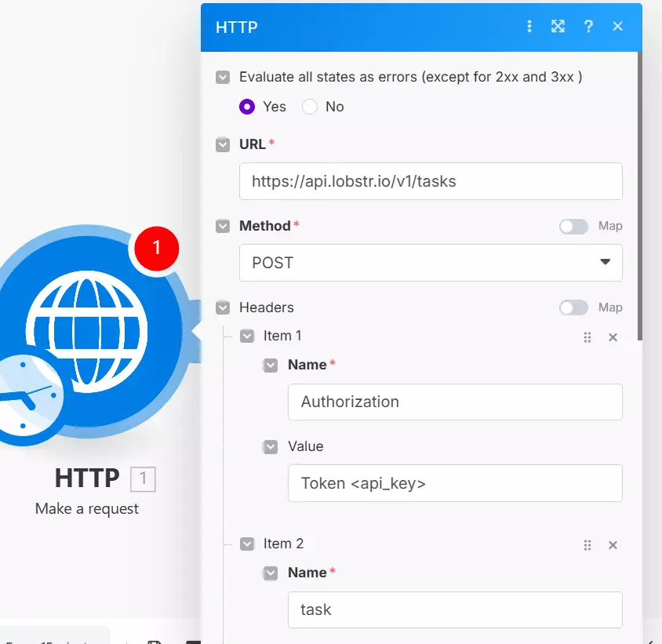
Task: Click the Authorization header name field
Action: coord(455,402)
